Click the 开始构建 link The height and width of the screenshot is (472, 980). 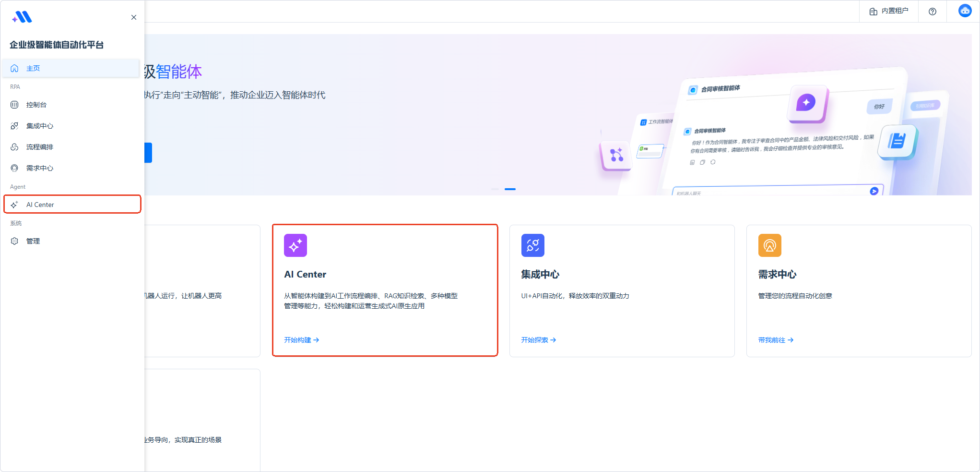click(301, 340)
